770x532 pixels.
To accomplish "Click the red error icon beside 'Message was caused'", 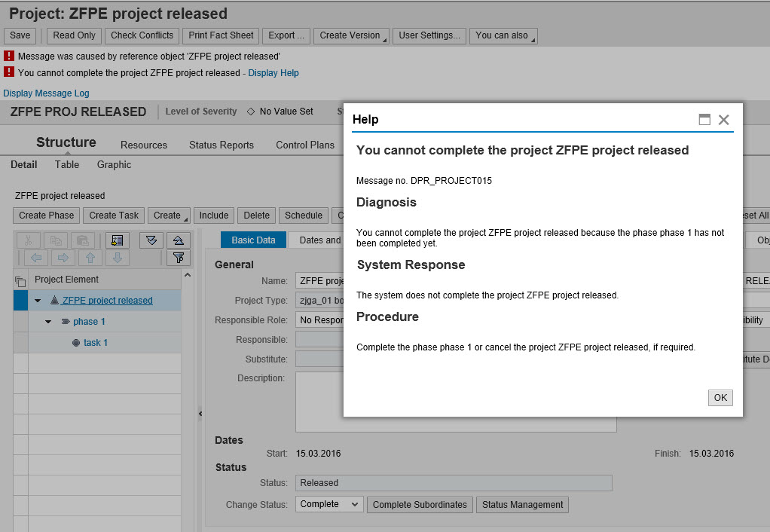I will [9, 56].
